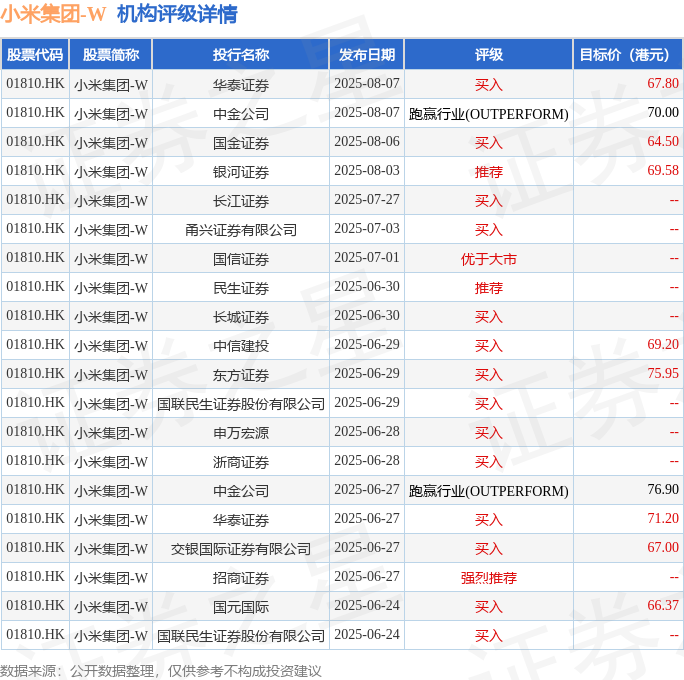Select the 银河证券 cell
This screenshot has height=680, width=684.
pyautogui.click(x=241, y=171)
